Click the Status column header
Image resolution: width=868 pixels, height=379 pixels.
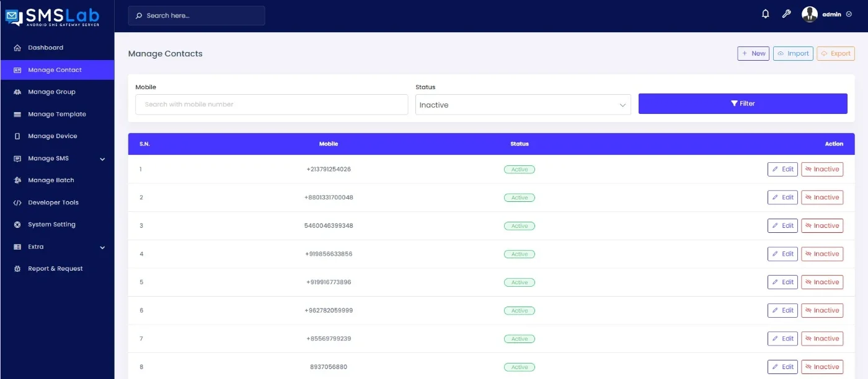pos(520,144)
